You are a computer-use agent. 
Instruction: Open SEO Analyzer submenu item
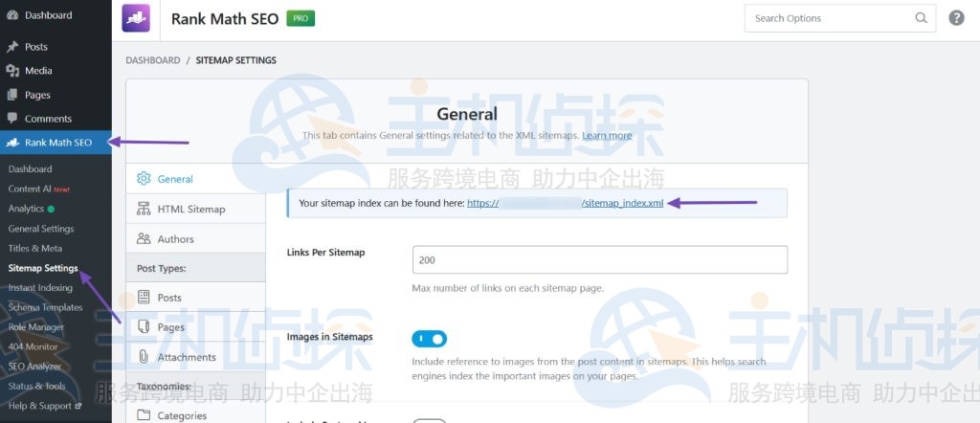[x=35, y=367]
